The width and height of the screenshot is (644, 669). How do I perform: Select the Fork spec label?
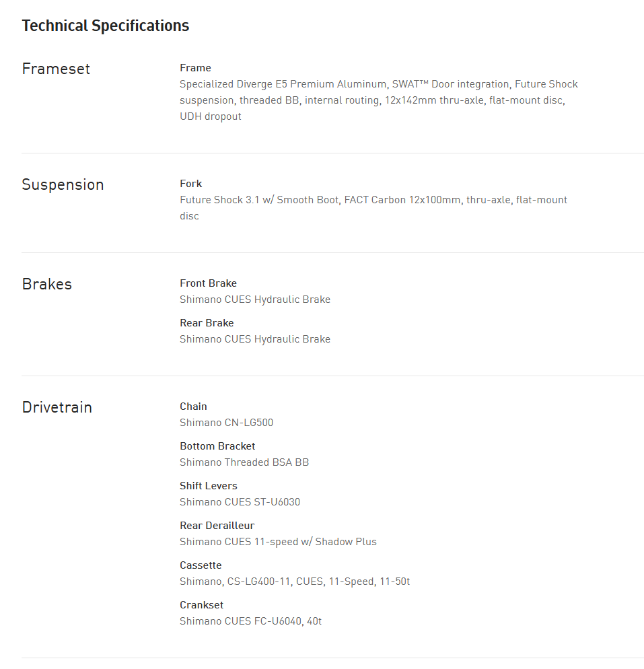(x=190, y=184)
